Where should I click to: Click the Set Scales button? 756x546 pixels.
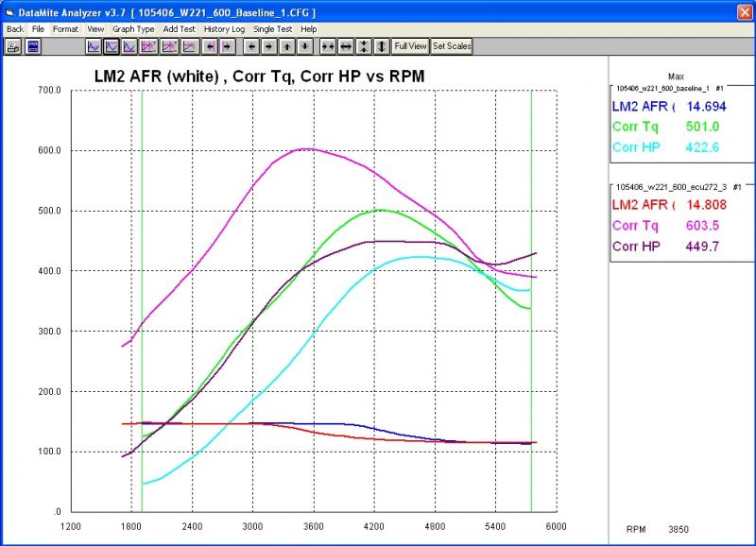(x=452, y=46)
